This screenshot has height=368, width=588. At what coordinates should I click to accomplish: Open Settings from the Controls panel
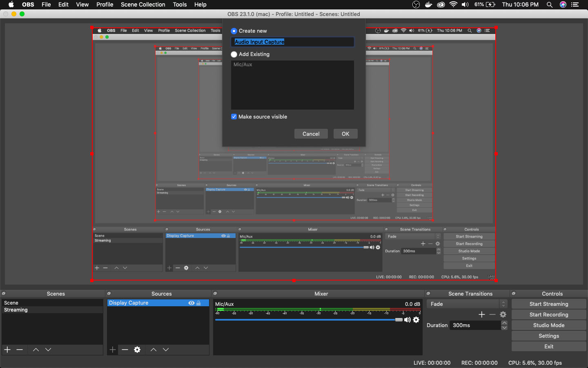click(549, 336)
